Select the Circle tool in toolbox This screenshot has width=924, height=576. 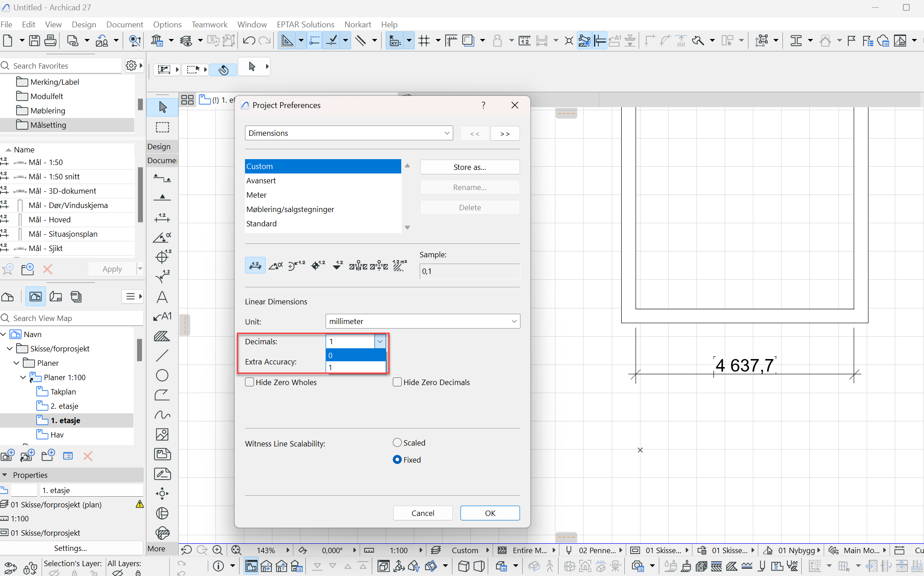tap(162, 375)
